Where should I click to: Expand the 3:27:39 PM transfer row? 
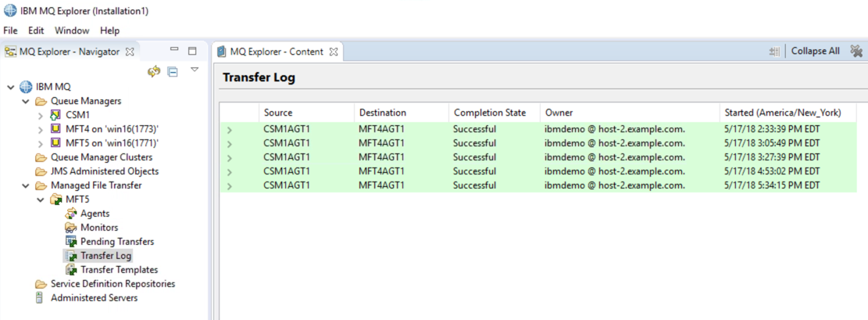[x=229, y=158]
